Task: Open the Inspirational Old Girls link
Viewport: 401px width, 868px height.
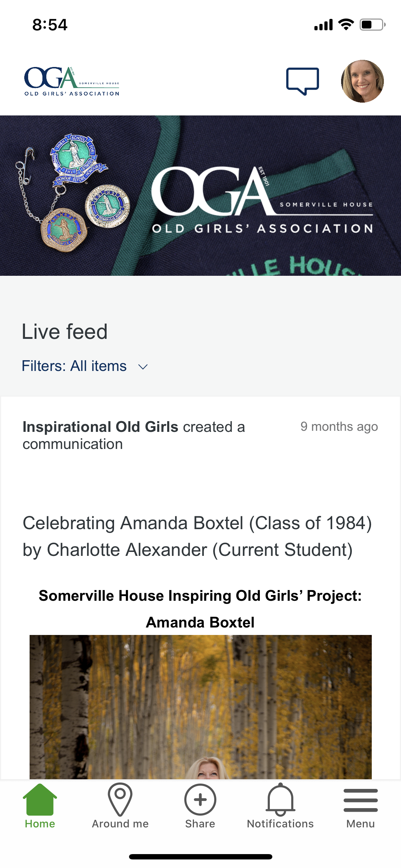Action: pyautogui.click(x=100, y=427)
